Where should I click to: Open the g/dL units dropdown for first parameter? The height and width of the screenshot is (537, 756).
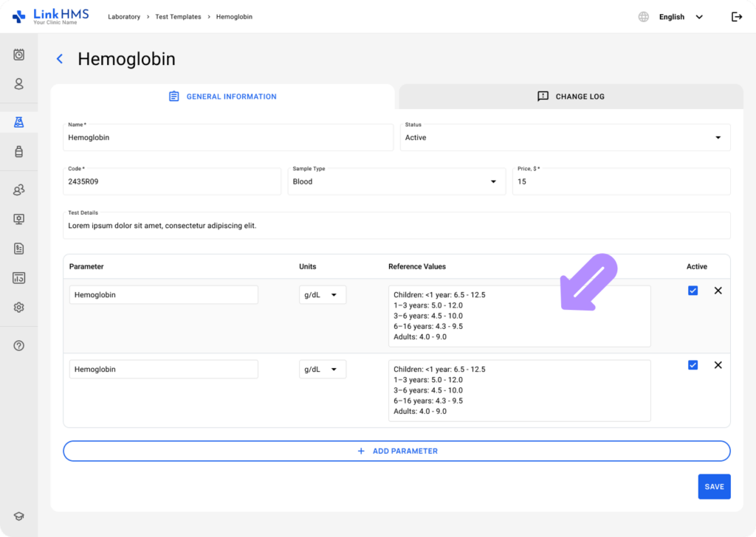click(x=323, y=294)
